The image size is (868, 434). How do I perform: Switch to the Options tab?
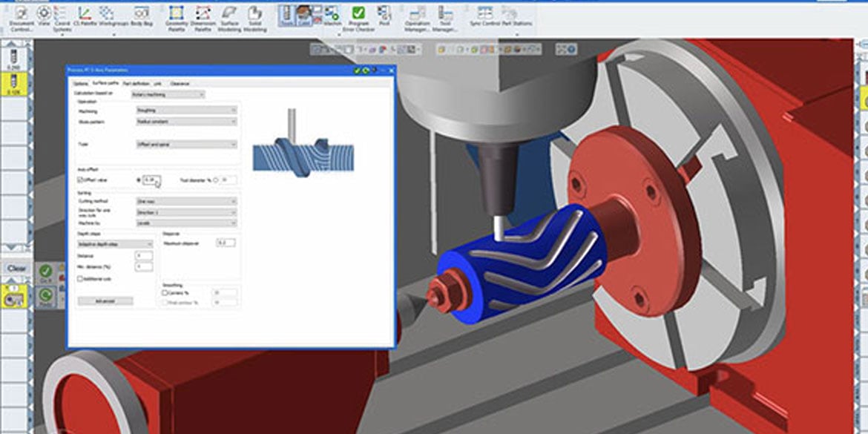coord(81,84)
